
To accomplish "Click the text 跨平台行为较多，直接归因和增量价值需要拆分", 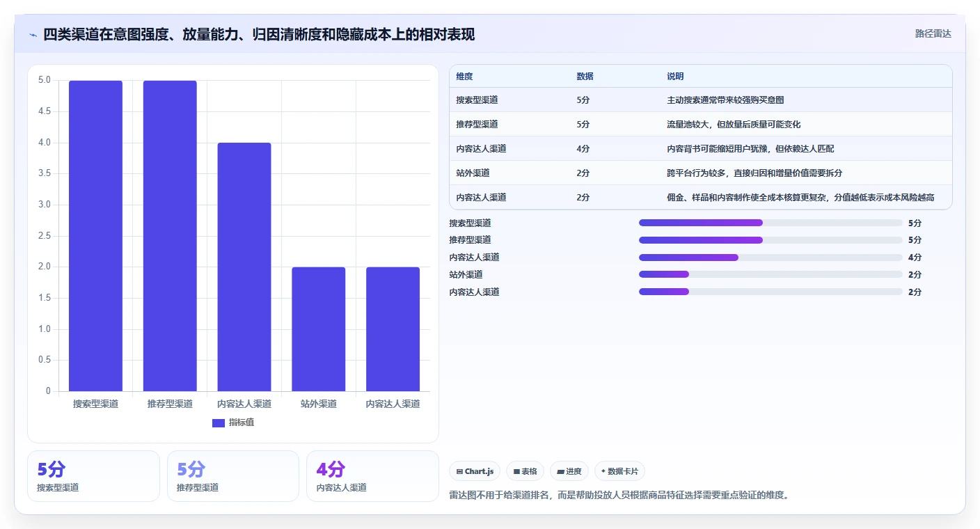I will point(754,173).
